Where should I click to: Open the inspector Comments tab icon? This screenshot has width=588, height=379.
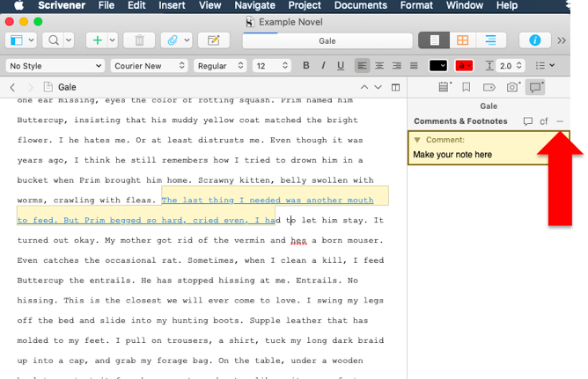pos(535,87)
